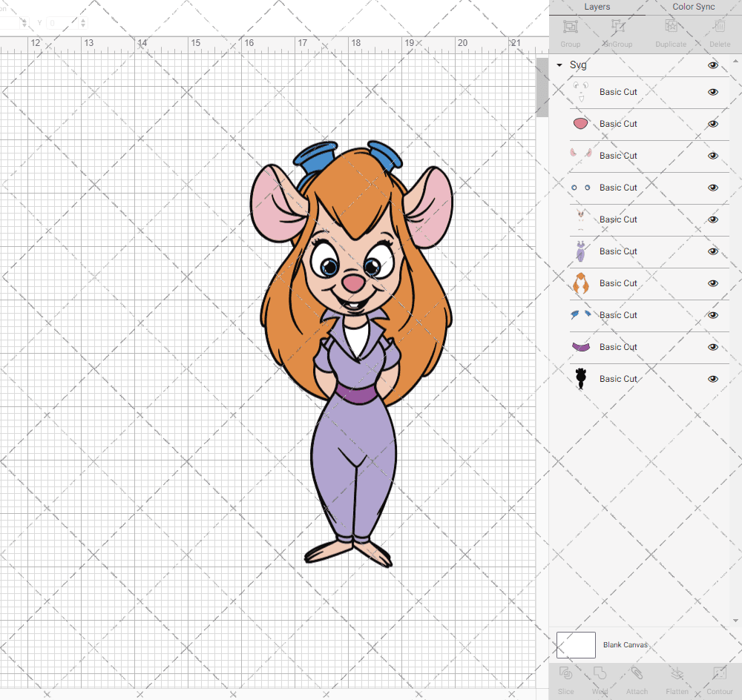Click the Y position input field
This screenshot has height=700, width=742.
(63, 23)
